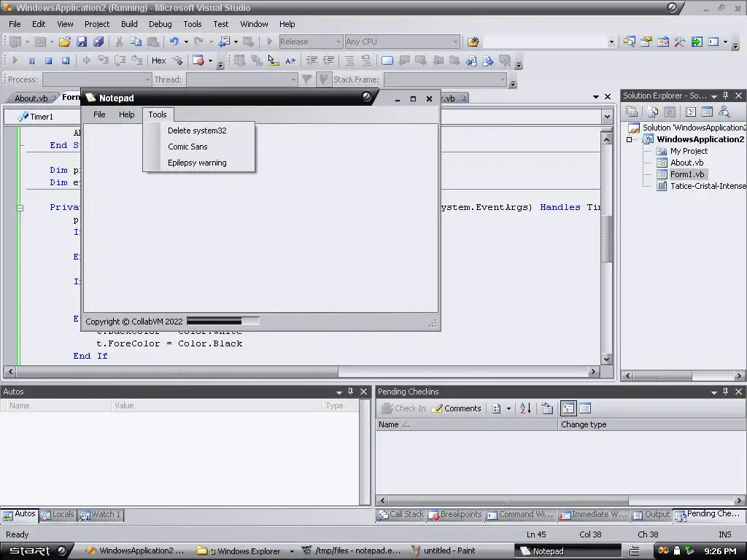Click the Save All icon
747x560 pixels.
coord(98,42)
